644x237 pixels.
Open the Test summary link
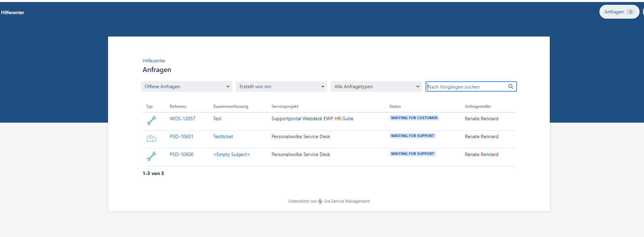pos(217,118)
